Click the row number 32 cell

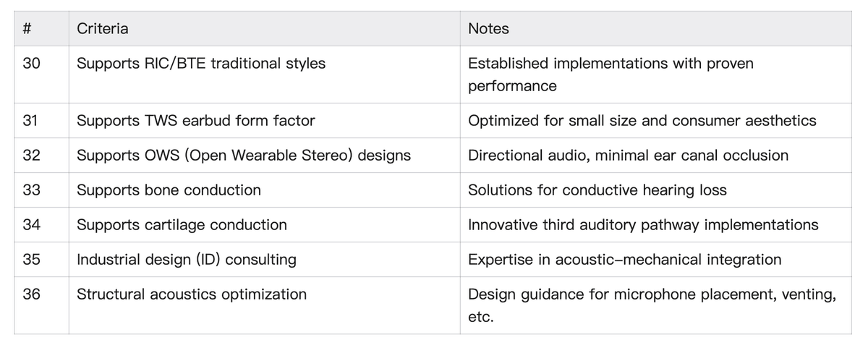[x=31, y=156]
